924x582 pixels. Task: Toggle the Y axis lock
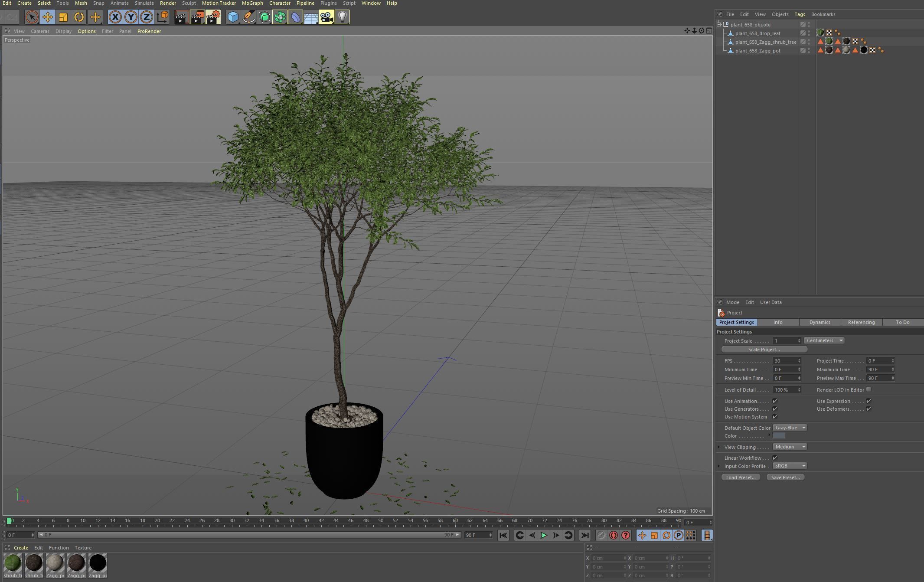pyautogui.click(x=131, y=17)
